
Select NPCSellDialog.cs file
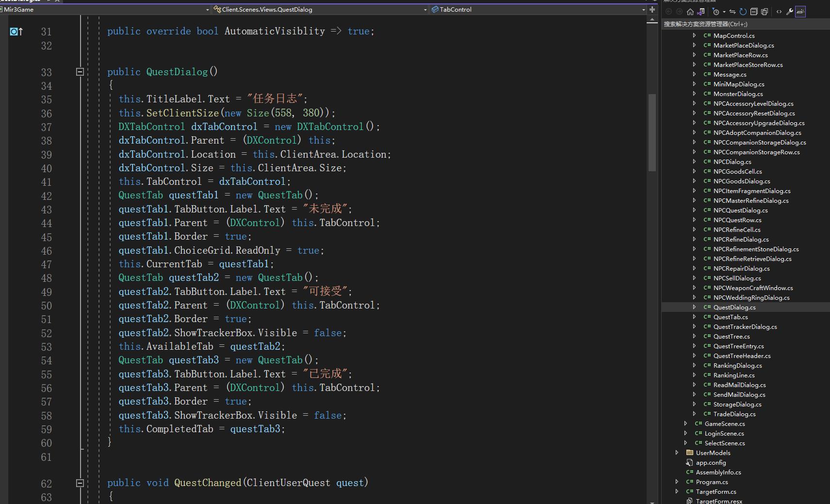(x=737, y=278)
